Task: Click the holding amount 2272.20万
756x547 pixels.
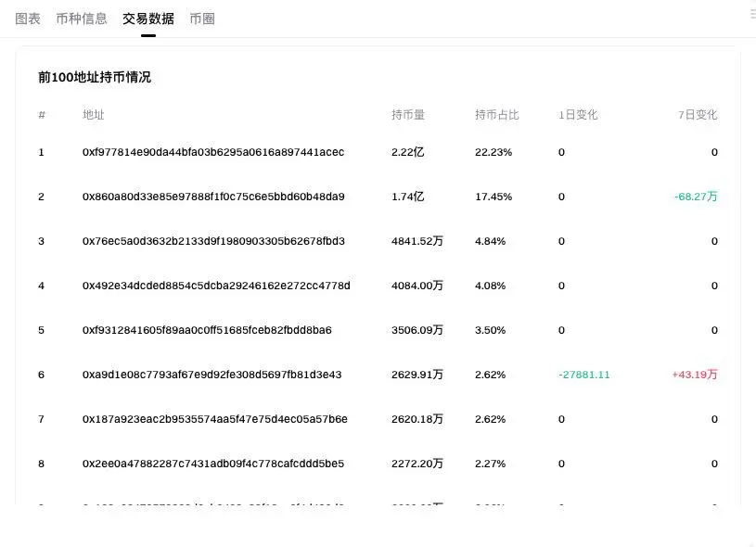Action: click(x=417, y=464)
